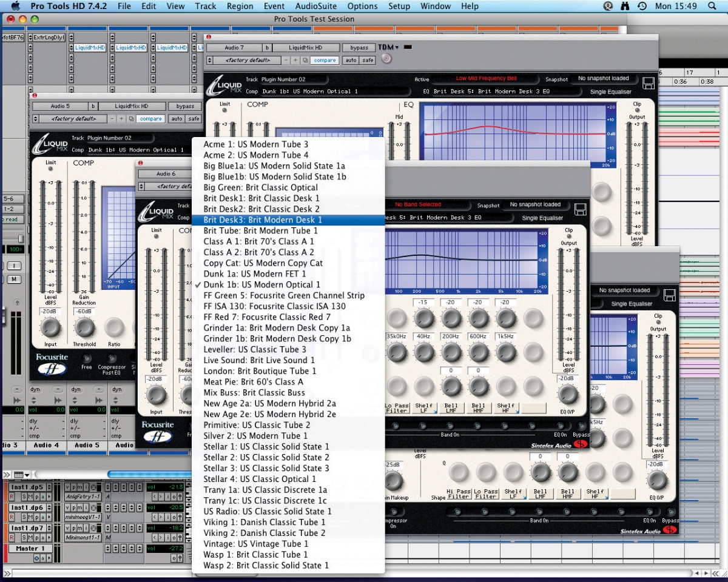
Task: Toggle compare in the Audio 7 plug-in window
Action: point(325,61)
